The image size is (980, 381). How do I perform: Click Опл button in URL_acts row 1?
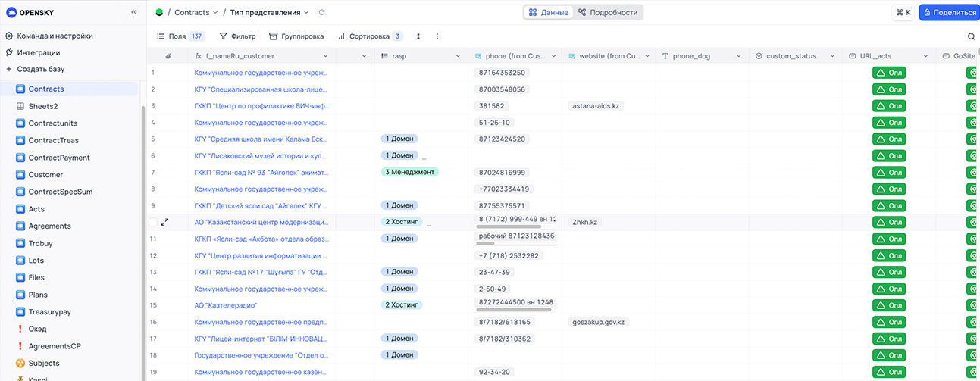[890, 73]
